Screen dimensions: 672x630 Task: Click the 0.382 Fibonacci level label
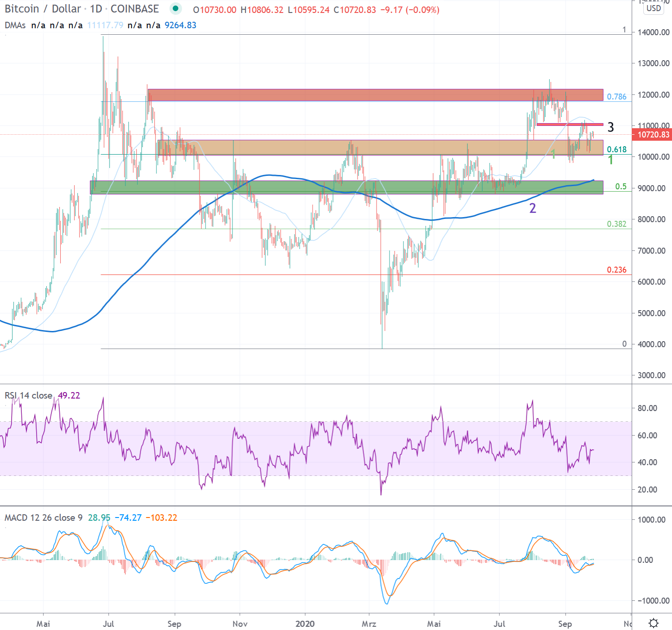pos(616,224)
